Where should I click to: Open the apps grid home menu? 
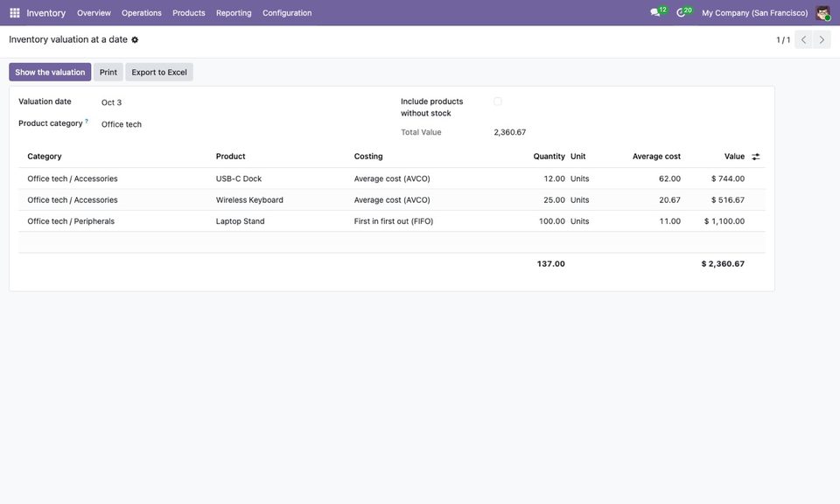coord(15,13)
